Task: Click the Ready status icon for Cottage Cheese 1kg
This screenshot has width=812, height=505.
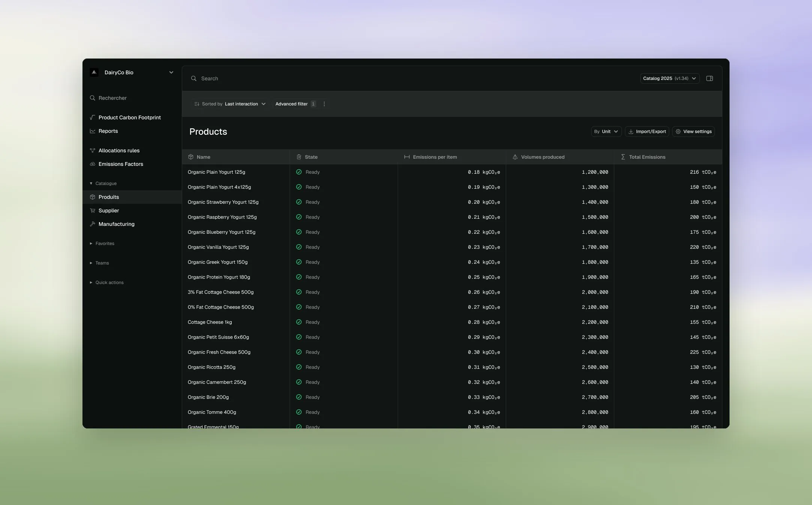Action: 299,322
